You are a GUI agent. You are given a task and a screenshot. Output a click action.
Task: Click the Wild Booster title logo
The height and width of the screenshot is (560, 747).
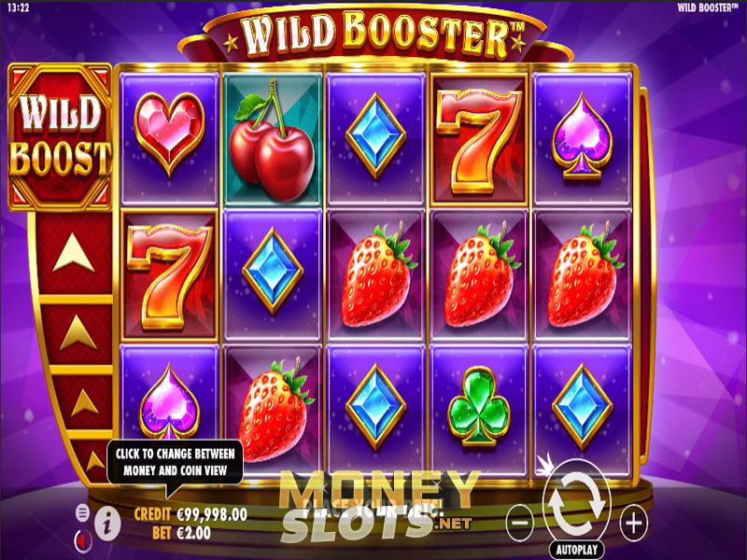click(x=375, y=34)
